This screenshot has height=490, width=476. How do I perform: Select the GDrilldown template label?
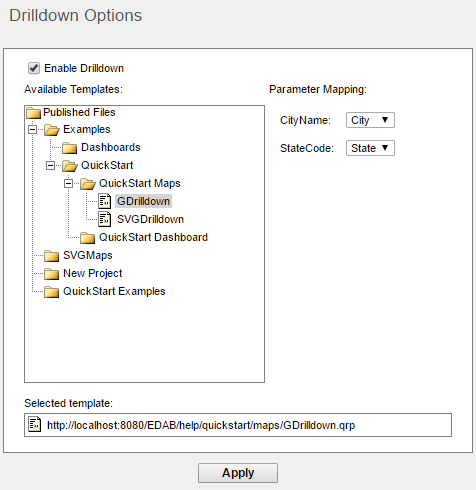point(144,201)
